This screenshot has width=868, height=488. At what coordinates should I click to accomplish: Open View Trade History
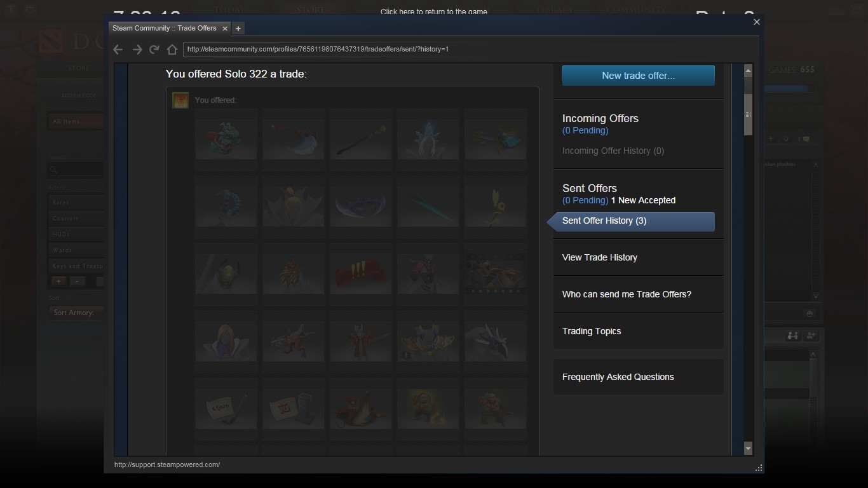coord(599,257)
